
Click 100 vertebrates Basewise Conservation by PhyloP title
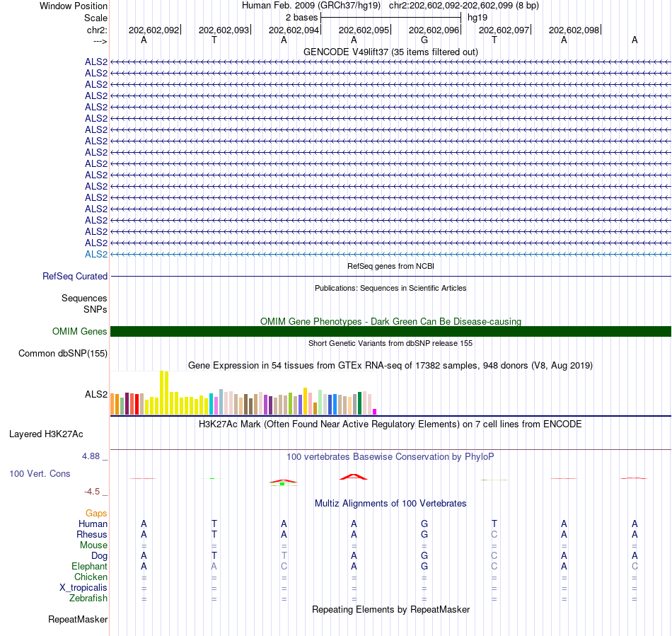click(x=390, y=457)
